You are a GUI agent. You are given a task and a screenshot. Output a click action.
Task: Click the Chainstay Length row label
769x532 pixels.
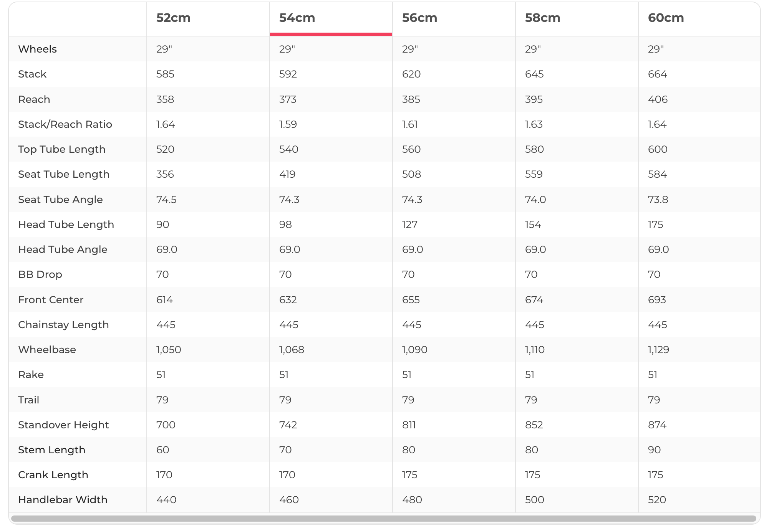click(x=63, y=325)
